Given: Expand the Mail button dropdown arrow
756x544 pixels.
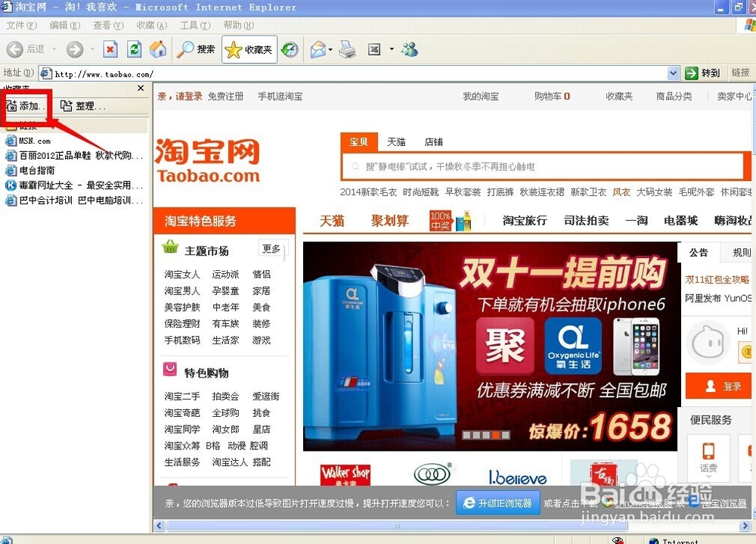Looking at the screenshot, I should pyautogui.click(x=330, y=49).
